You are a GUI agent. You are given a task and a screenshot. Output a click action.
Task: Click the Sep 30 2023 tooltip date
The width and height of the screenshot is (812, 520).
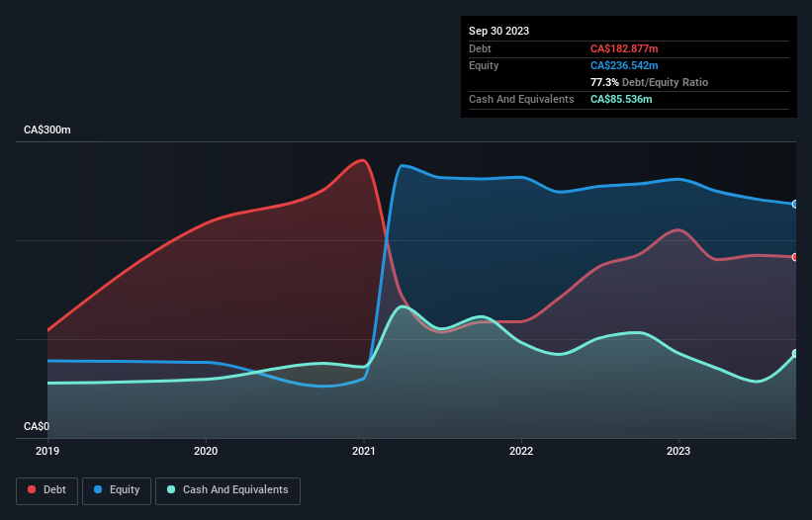tap(498, 31)
